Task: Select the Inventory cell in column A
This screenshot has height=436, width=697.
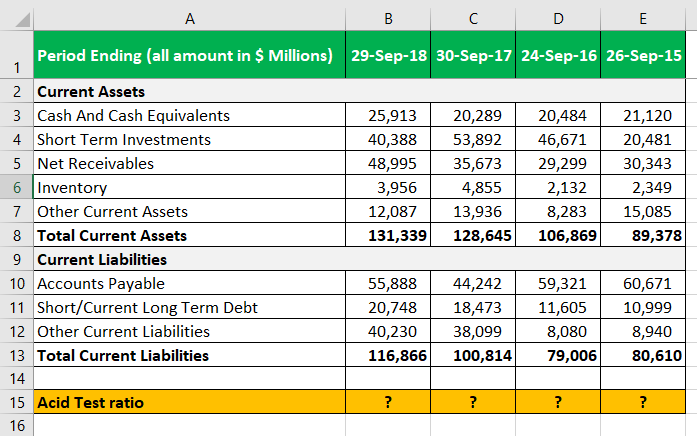Action: point(189,187)
